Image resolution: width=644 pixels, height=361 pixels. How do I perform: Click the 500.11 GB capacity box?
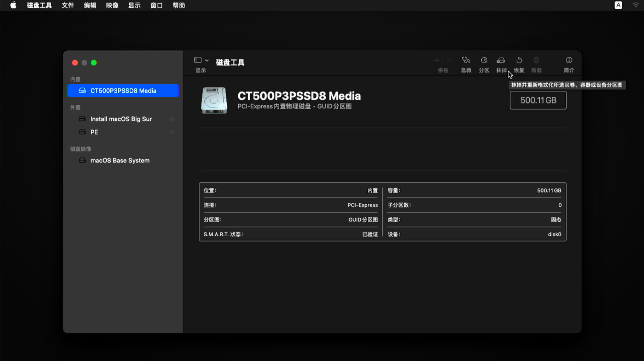coord(538,100)
